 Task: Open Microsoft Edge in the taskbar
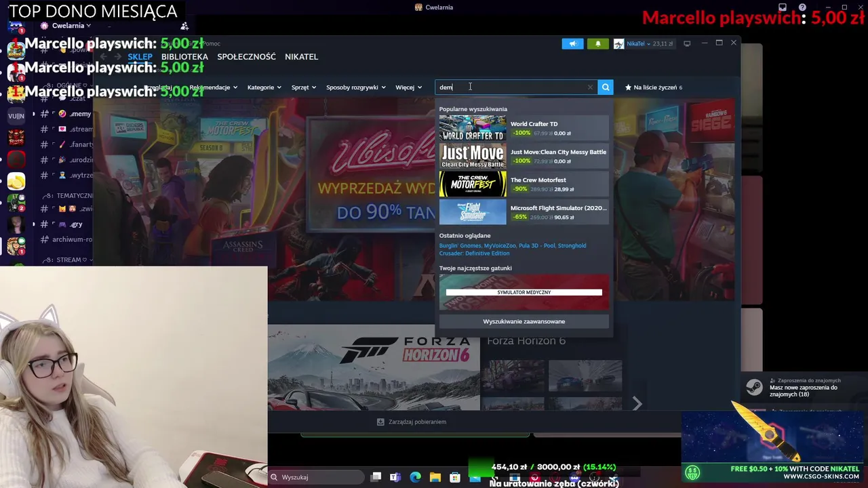click(x=415, y=477)
